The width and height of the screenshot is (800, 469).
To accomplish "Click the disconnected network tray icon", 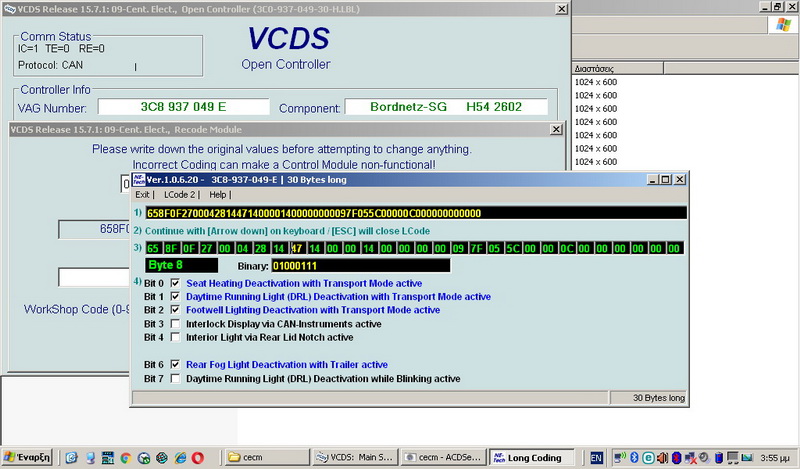I will (690, 458).
